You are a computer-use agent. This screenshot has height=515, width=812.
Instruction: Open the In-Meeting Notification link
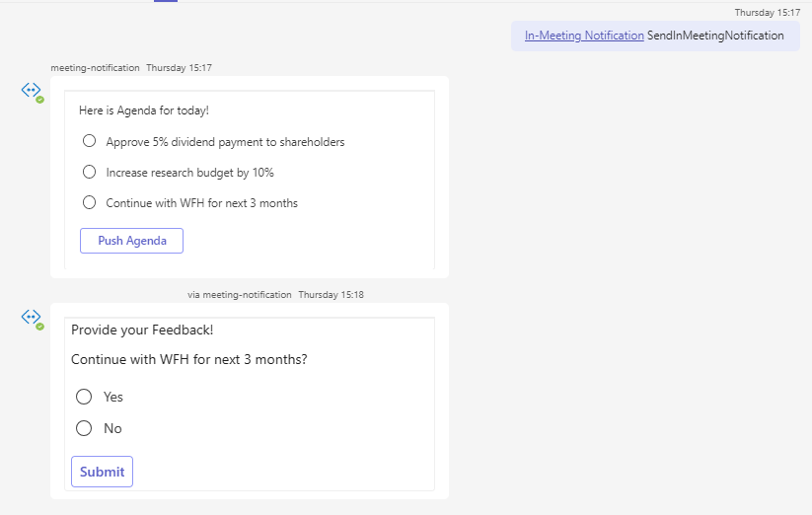(x=584, y=36)
